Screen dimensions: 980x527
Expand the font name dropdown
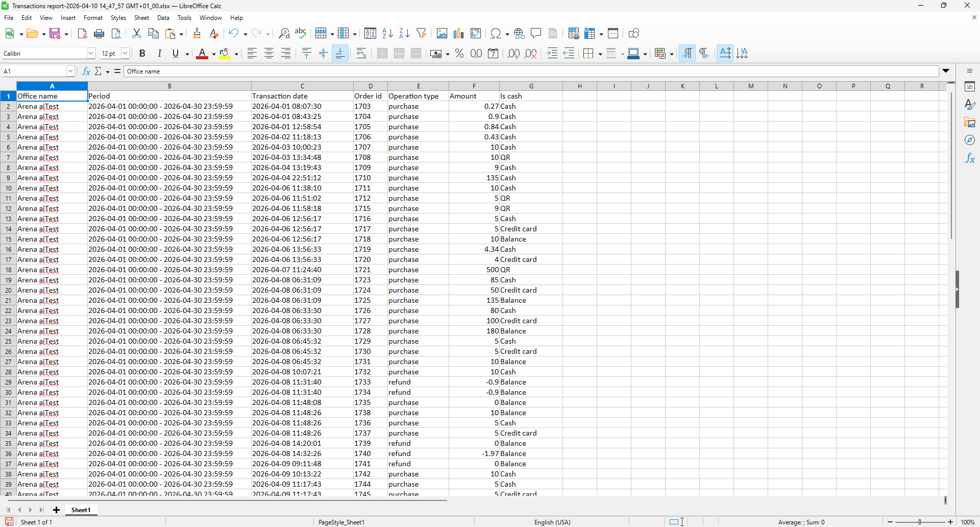pos(91,53)
